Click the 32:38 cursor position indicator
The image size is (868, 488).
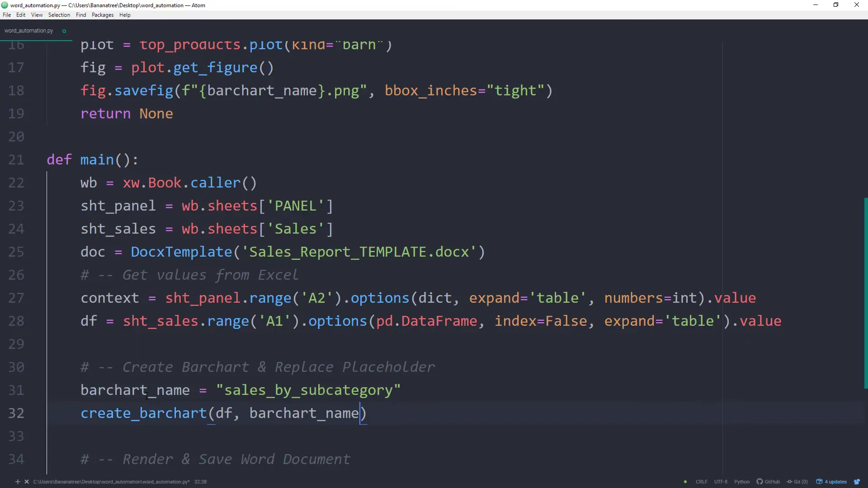click(200, 482)
